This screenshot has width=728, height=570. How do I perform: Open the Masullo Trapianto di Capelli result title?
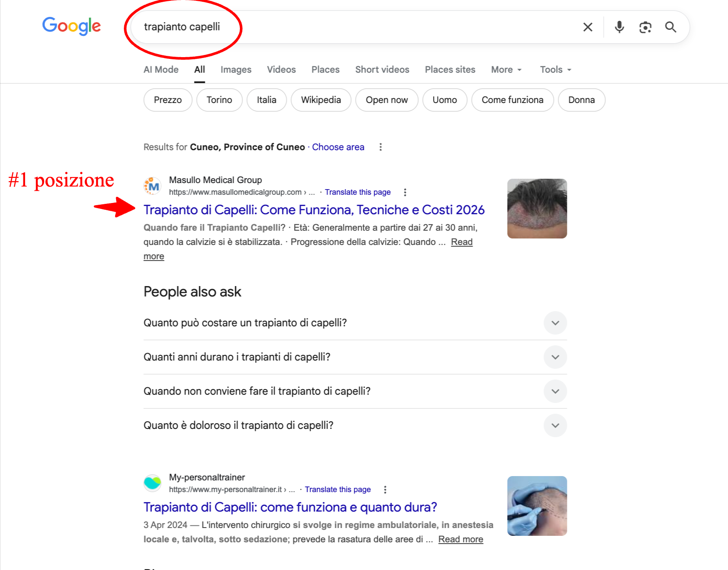(x=314, y=210)
